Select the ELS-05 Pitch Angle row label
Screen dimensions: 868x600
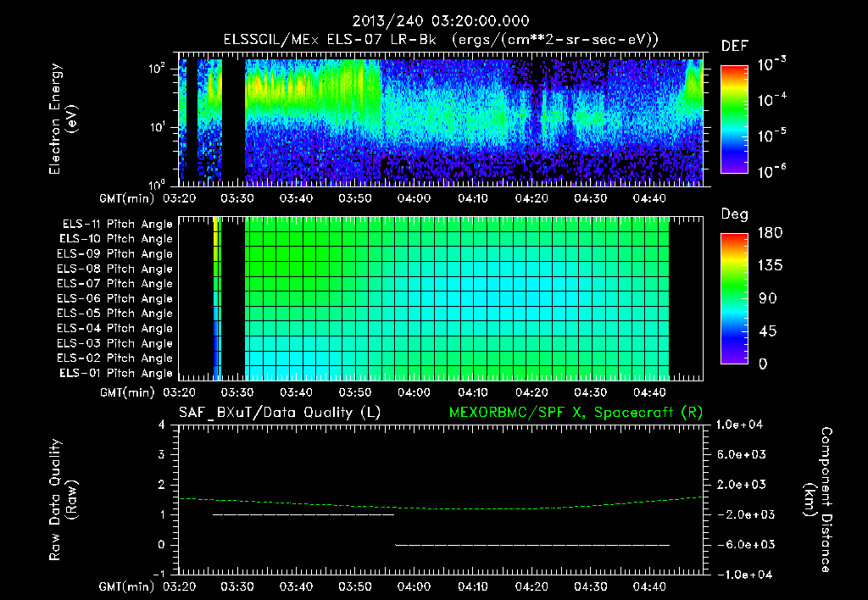115,314
